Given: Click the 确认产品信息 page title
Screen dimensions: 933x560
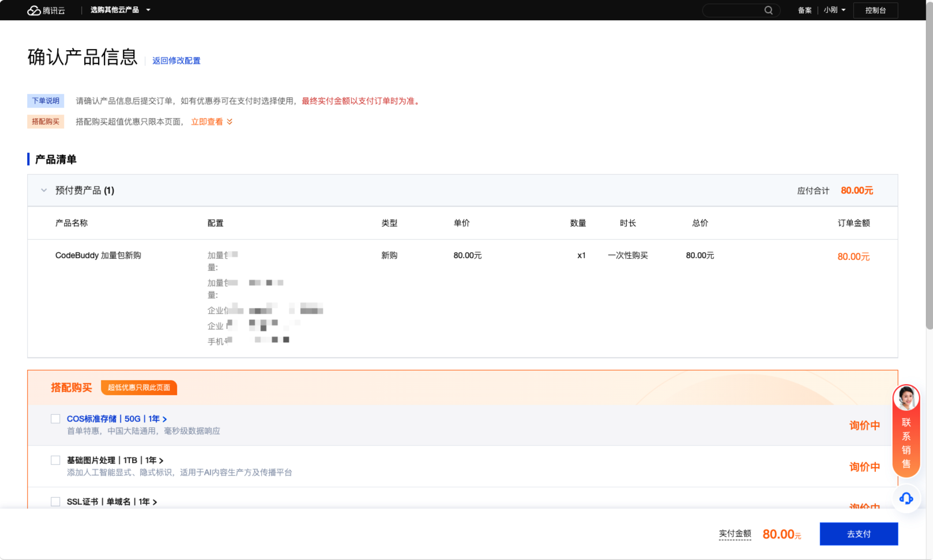Looking at the screenshot, I should click(82, 57).
